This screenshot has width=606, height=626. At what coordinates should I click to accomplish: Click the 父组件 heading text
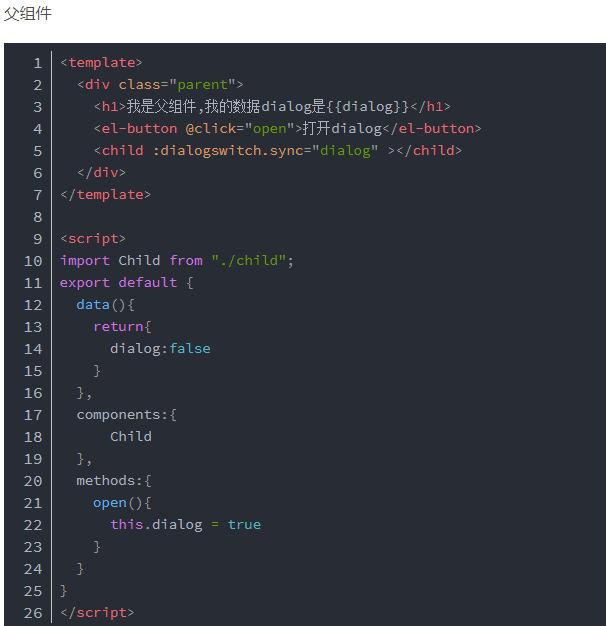(x=28, y=14)
